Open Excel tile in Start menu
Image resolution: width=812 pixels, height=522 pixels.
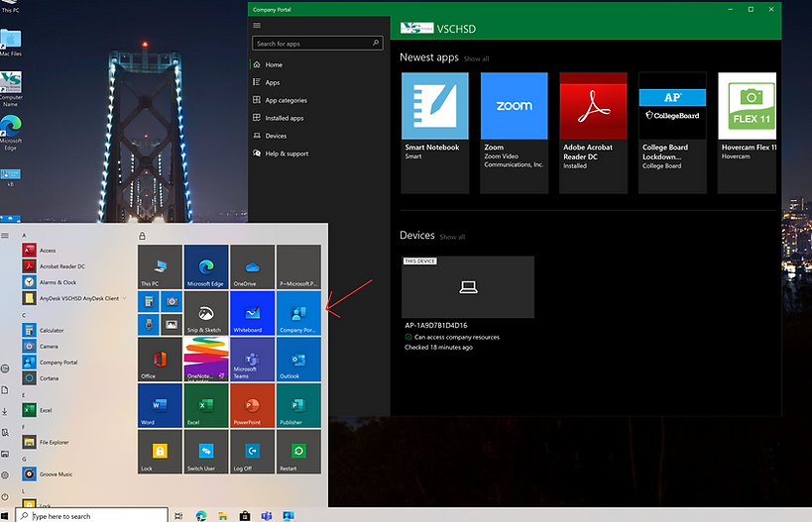[206, 405]
